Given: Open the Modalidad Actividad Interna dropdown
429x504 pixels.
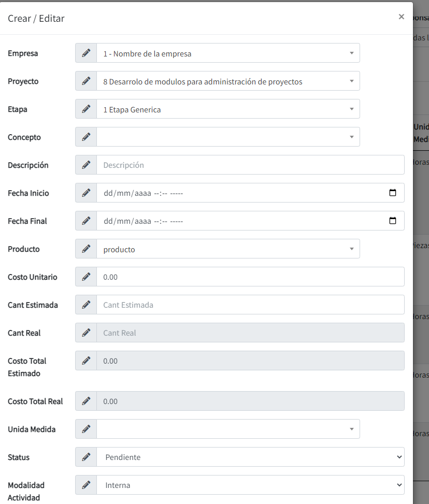Looking at the screenshot, I should pos(250,485).
